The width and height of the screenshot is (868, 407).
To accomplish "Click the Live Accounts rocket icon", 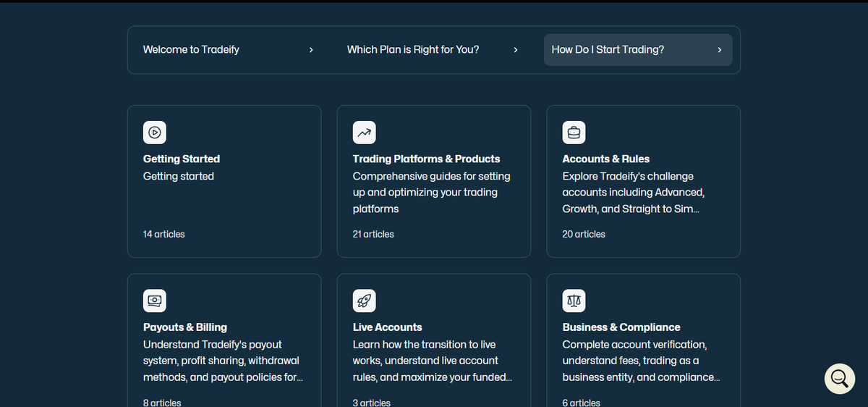I will pos(365,301).
